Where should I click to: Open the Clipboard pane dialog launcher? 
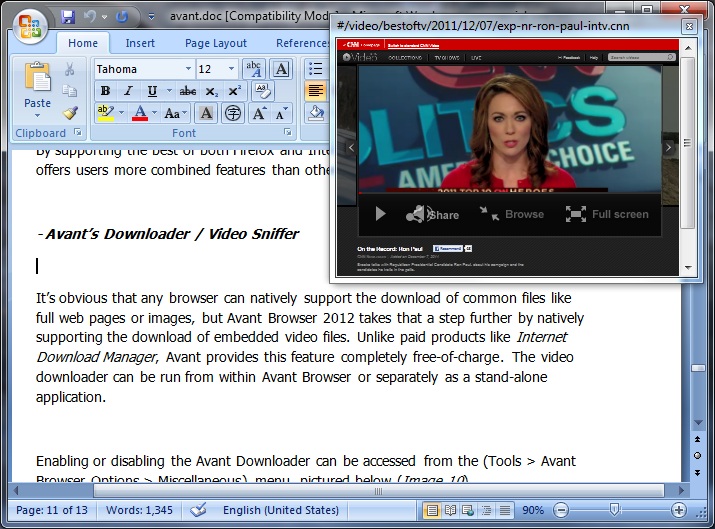click(x=78, y=132)
